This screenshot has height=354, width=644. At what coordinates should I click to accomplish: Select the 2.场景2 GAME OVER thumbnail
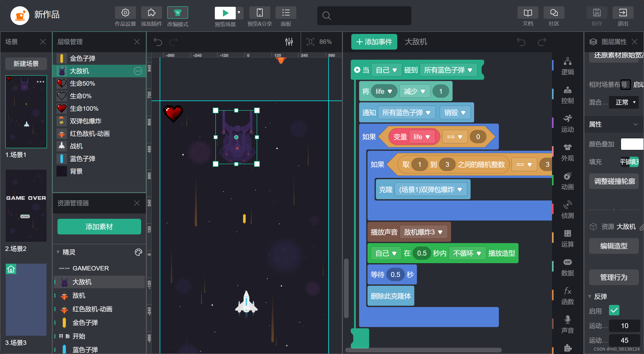point(26,206)
